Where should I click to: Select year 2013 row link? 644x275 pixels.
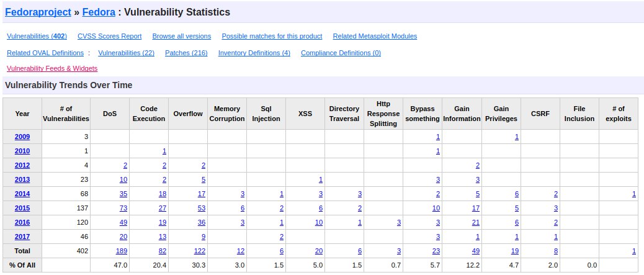22,179
